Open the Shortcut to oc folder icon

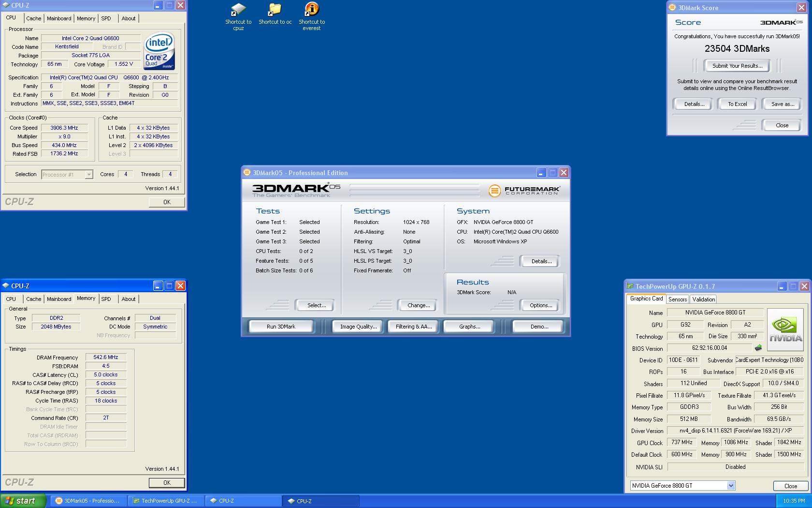pyautogui.click(x=275, y=14)
